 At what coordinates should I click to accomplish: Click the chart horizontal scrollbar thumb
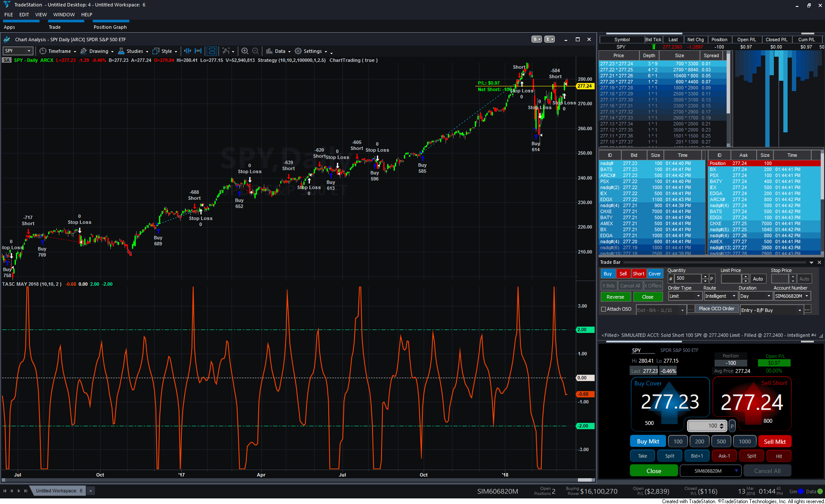tap(585, 480)
